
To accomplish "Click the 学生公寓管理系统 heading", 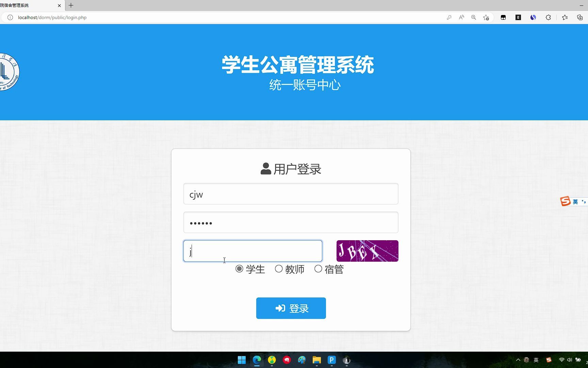I will click(298, 65).
